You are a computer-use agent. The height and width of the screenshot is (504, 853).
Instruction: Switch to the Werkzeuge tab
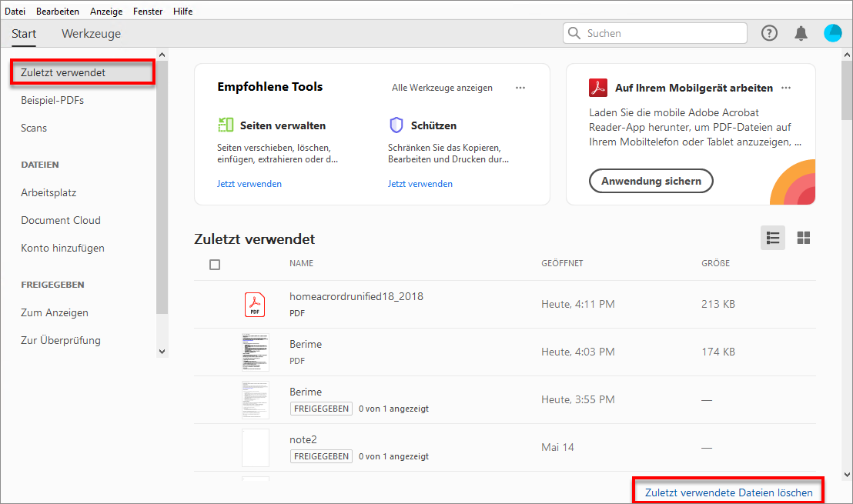[91, 34]
